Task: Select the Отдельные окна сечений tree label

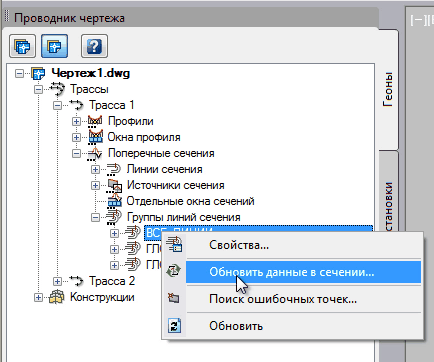Action: 191,201
